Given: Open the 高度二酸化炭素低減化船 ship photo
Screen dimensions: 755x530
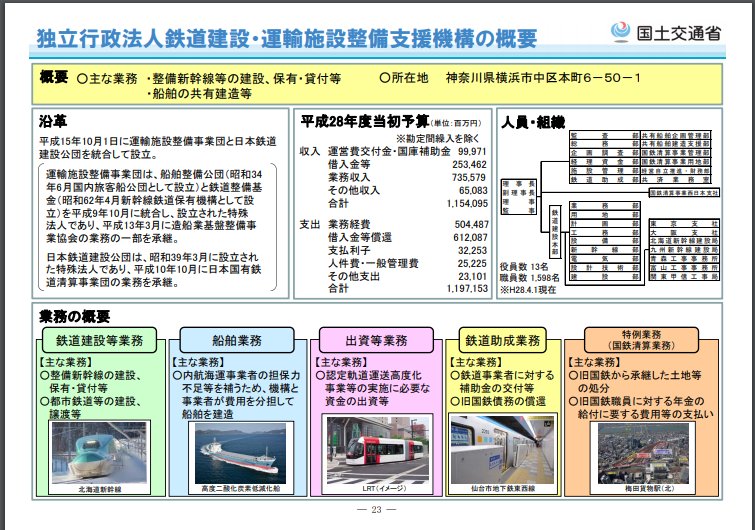Looking at the screenshot, I should pyautogui.click(x=240, y=453).
